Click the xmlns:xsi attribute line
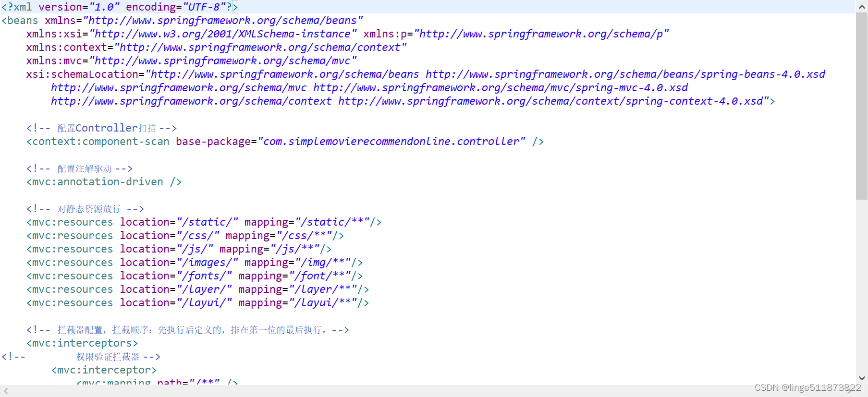Screen dimensions: 868x397 347,34
